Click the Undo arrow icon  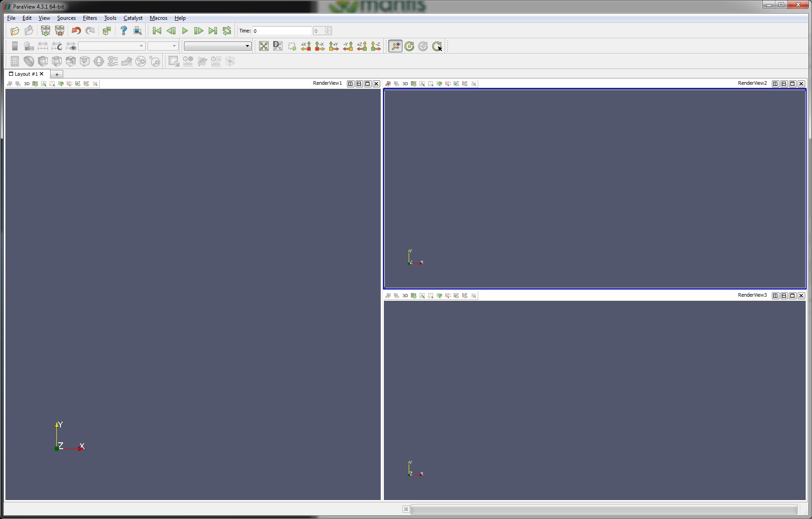(76, 31)
